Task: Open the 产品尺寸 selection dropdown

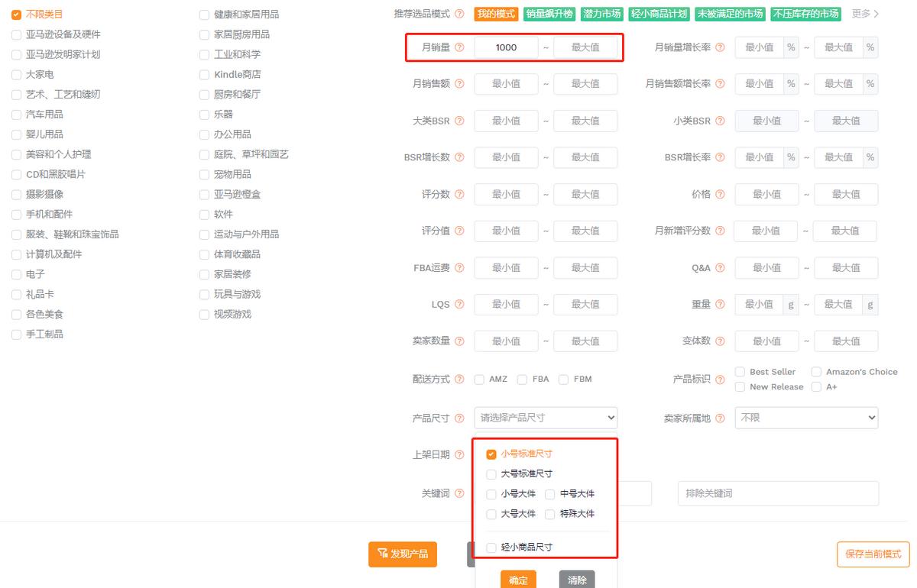Action: coord(545,418)
